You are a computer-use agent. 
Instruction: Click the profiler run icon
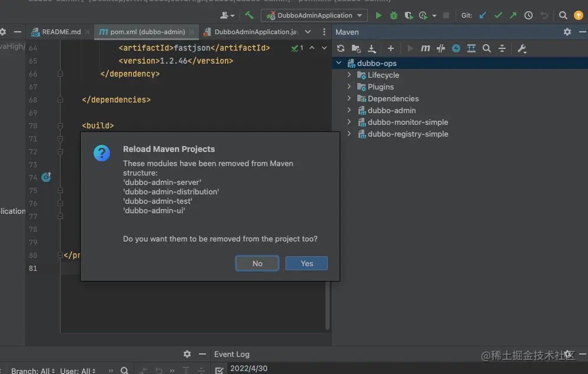tap(423, 15)
